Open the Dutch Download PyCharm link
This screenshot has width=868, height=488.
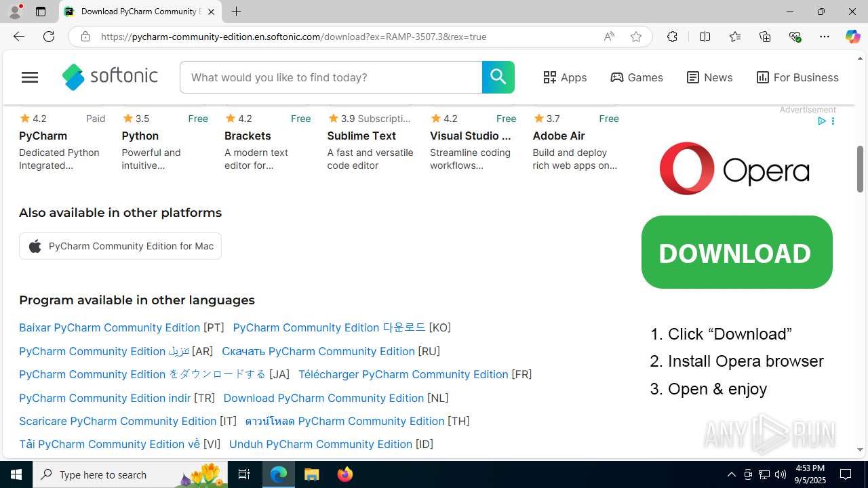[x=323, y=398]
